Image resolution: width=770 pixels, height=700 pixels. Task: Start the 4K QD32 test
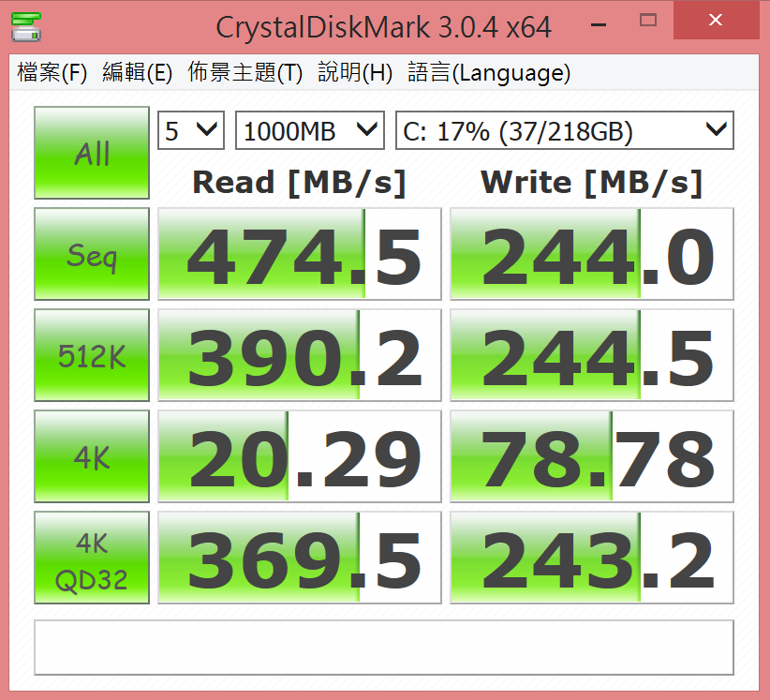click(92, 558)
